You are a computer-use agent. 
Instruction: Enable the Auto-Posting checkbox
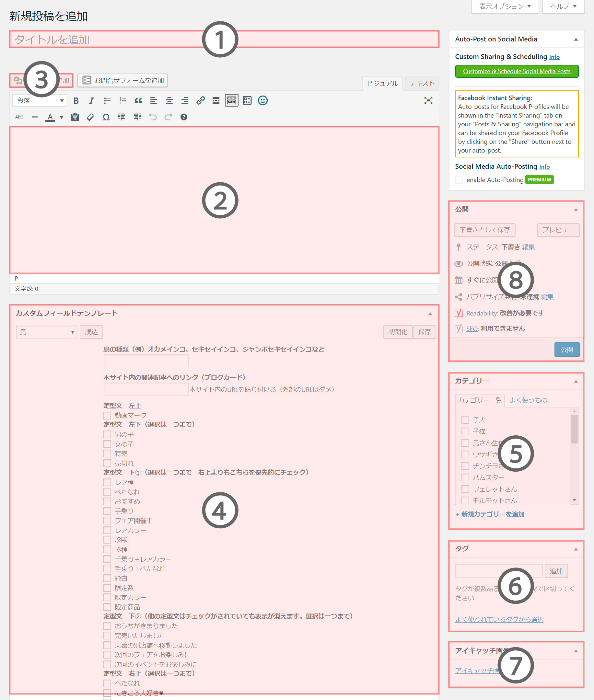pyautogui.click(x=459, y=180)
